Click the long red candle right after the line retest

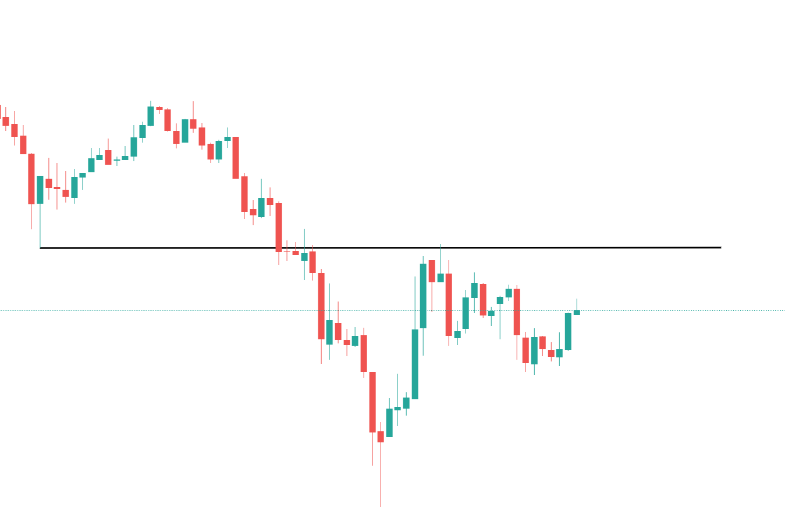(x=449, y=304)
